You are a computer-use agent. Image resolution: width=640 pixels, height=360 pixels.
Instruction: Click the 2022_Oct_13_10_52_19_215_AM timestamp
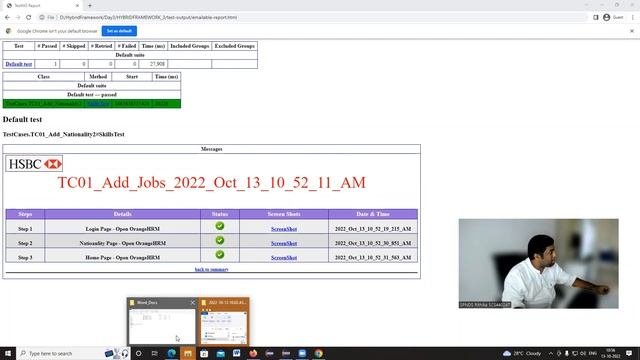click(x=373, y=229)
